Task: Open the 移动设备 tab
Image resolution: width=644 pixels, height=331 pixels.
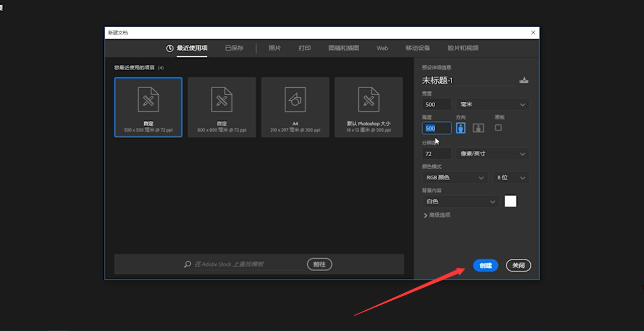Action: (x=418, y=48)
